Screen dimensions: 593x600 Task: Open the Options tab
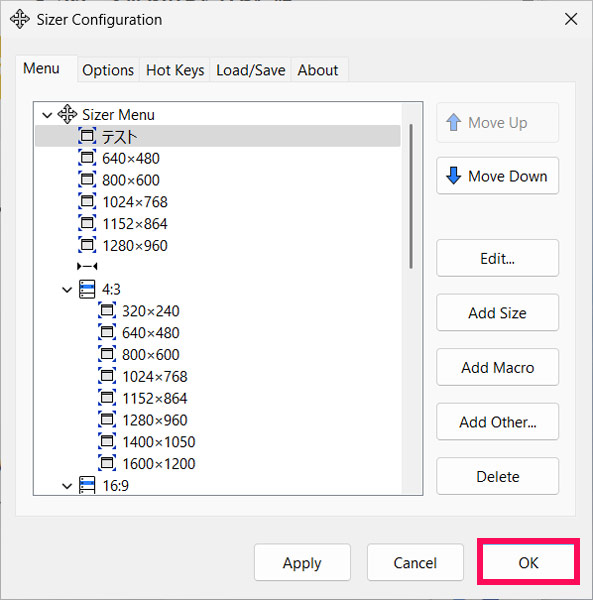[108, 70]
